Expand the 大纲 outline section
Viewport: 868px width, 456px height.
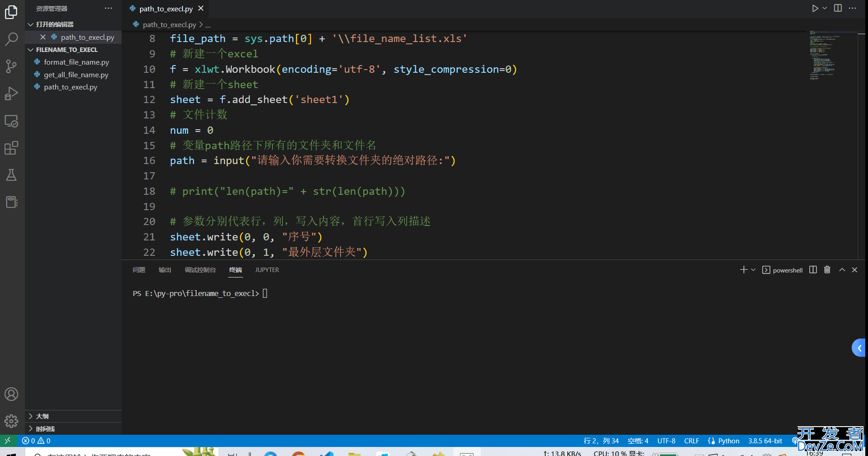point(31,416)
